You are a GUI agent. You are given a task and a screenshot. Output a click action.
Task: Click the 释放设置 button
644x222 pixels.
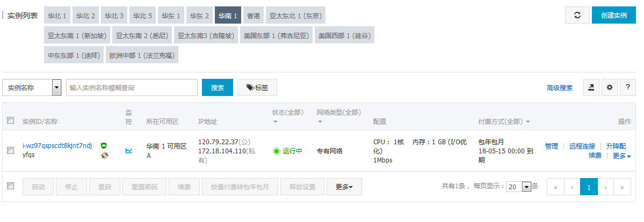coord(302,187)
